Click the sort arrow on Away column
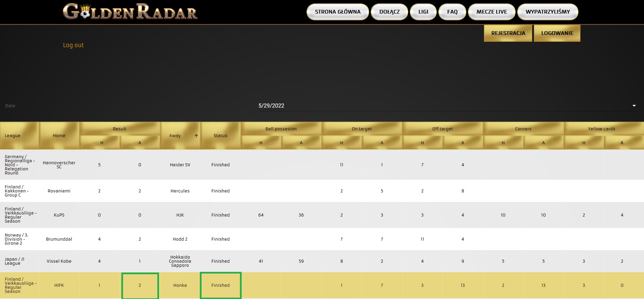The image size is (644, 299). (x=196, y=136)
